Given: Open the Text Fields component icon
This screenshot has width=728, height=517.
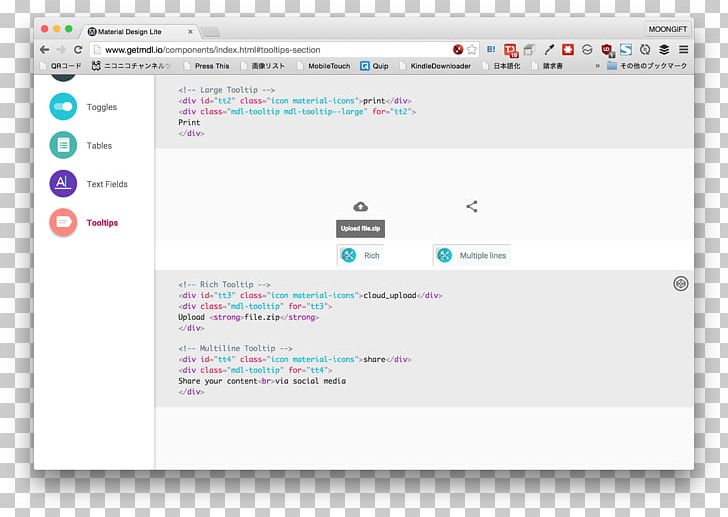Looking at the screenshot, I should 63,184.
